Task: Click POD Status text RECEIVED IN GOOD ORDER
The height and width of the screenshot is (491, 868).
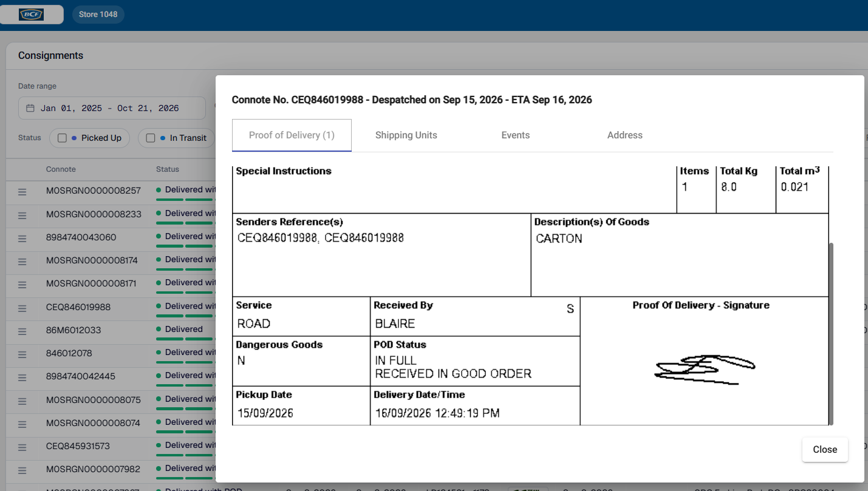Action: click(453, 374)
